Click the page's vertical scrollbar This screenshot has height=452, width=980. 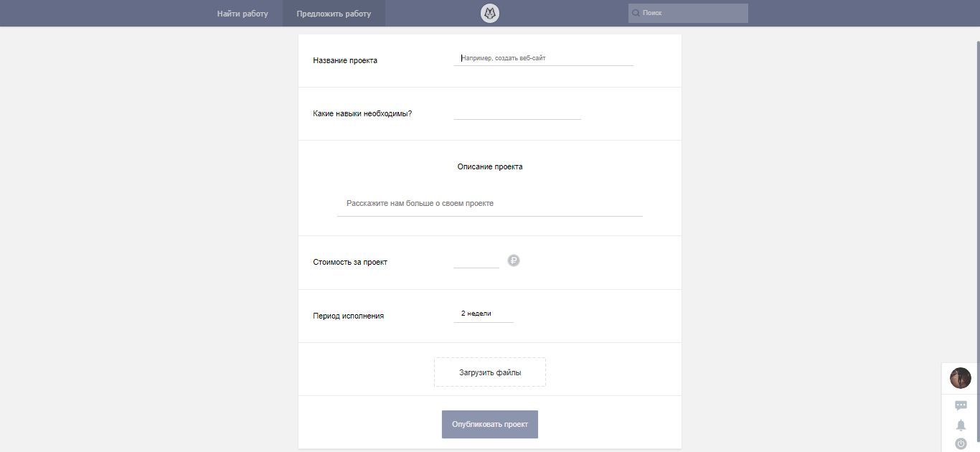click(976, 215)
